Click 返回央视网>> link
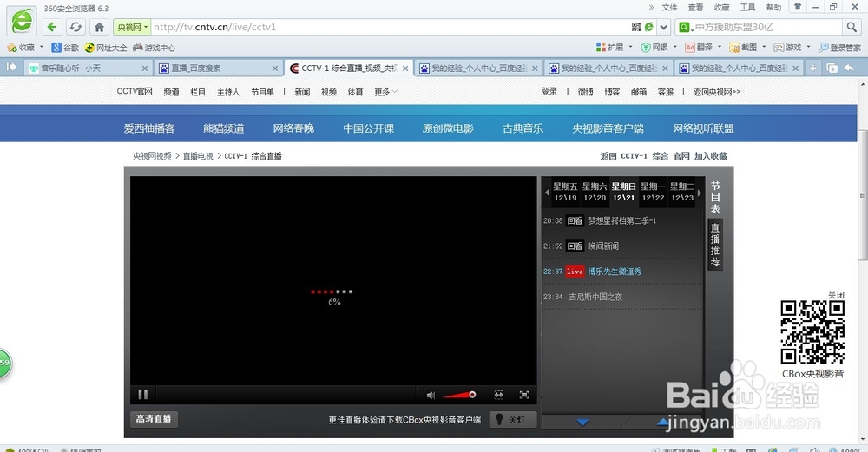The width and height of the screenshot is (868, 452). [x=717, y=92]
